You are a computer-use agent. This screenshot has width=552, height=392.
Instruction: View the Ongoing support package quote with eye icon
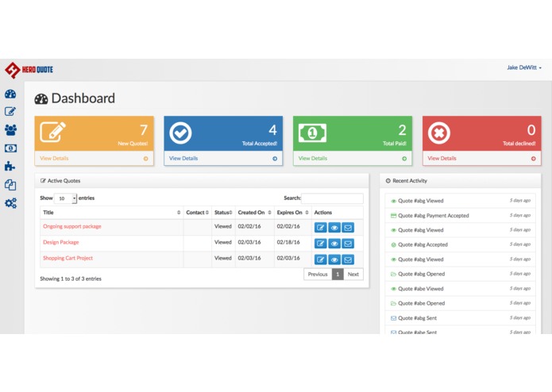click(334, 228)
